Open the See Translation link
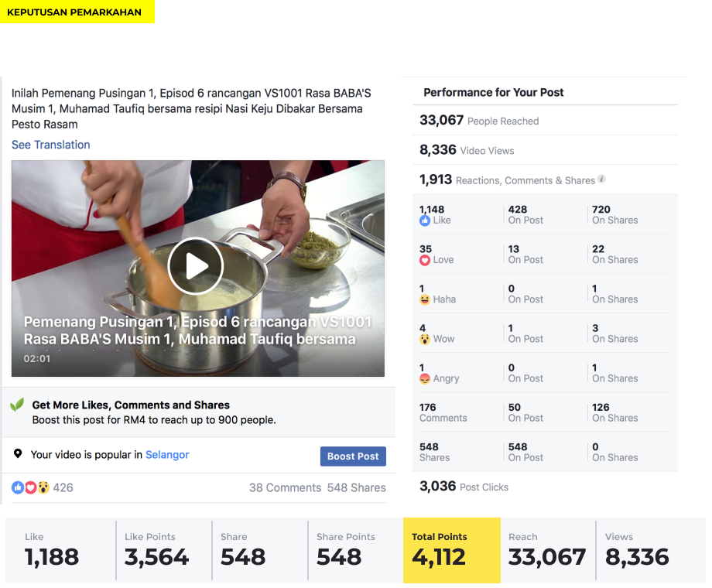This screenshot has width=712, height=588. click(x=51, y=145)
